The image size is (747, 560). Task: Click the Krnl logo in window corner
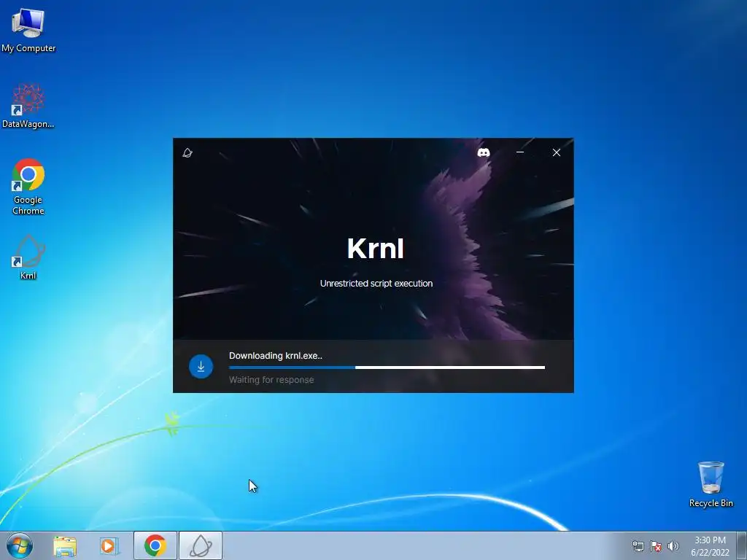187,152
